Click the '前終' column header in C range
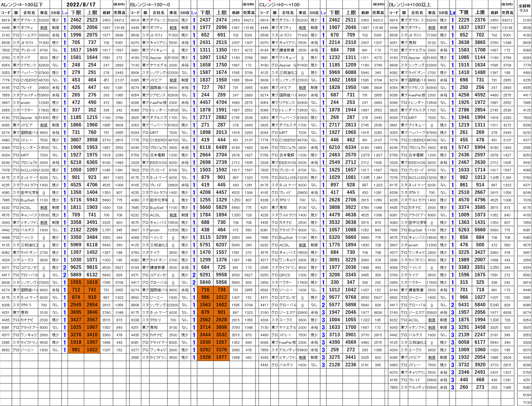 point(365,13)
